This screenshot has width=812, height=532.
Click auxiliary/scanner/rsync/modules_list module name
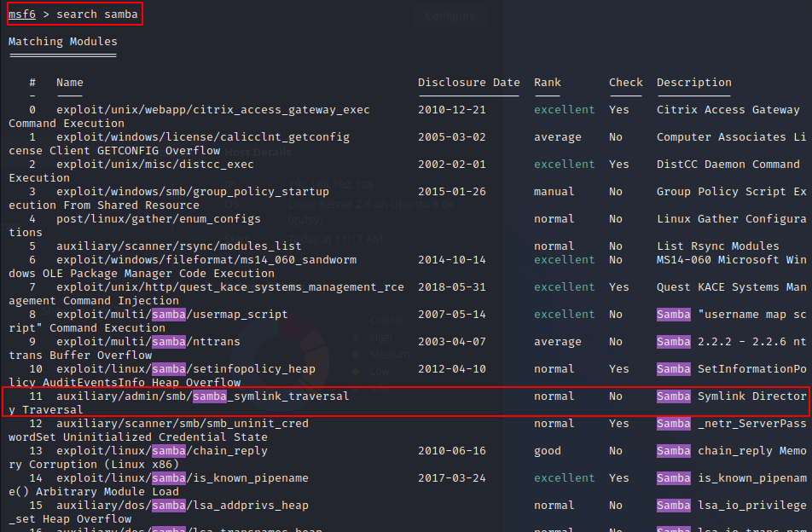[178, 246]
